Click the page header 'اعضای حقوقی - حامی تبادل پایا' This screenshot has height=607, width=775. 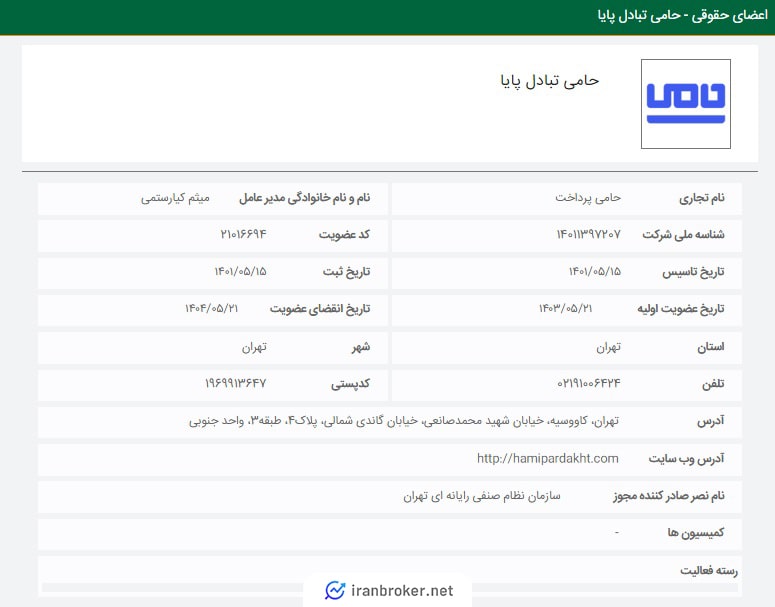(683, 16)
